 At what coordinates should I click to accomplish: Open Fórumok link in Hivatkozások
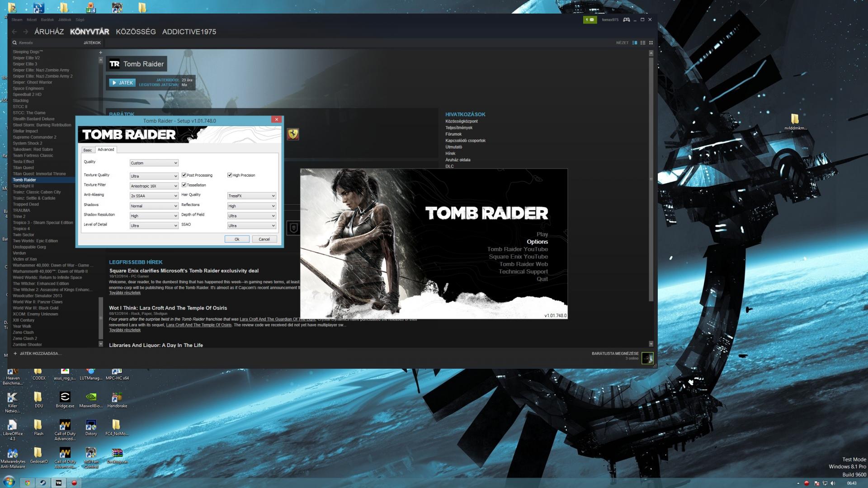pyautogui.click(x=453, y=134)
